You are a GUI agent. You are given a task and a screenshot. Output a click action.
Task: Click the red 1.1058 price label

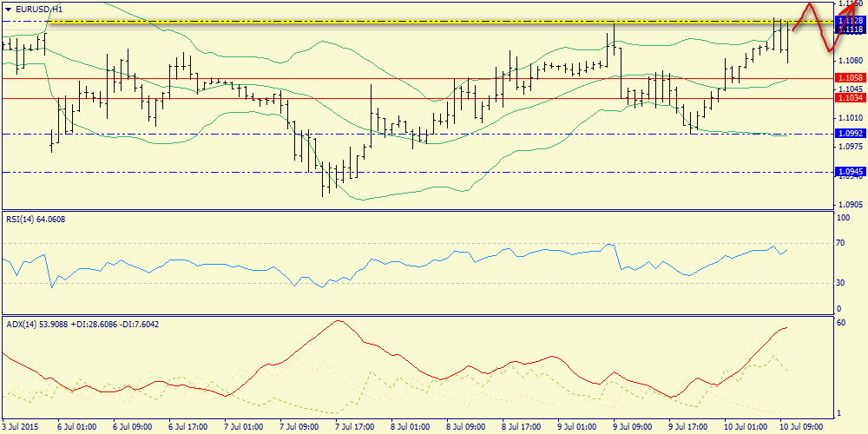click(848, 78)
